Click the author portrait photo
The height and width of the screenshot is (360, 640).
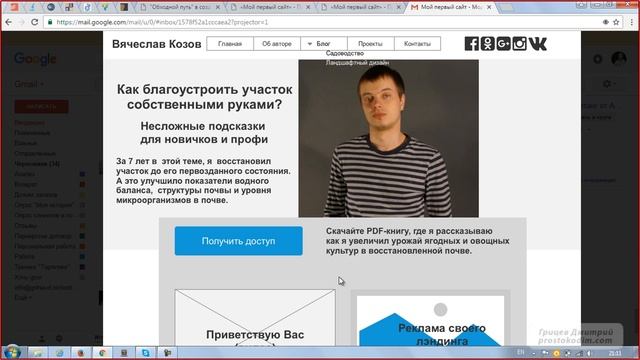point(389,138)
